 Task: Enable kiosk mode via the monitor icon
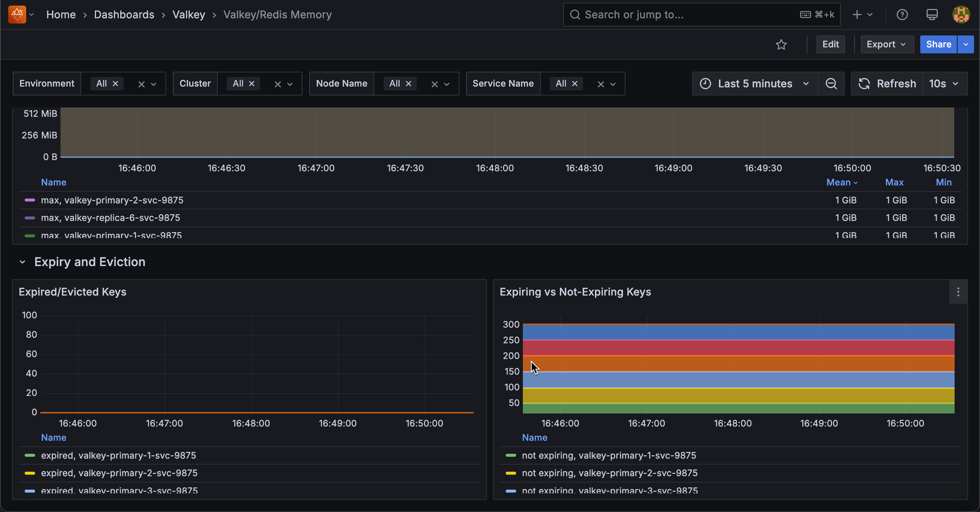[932, 15]
